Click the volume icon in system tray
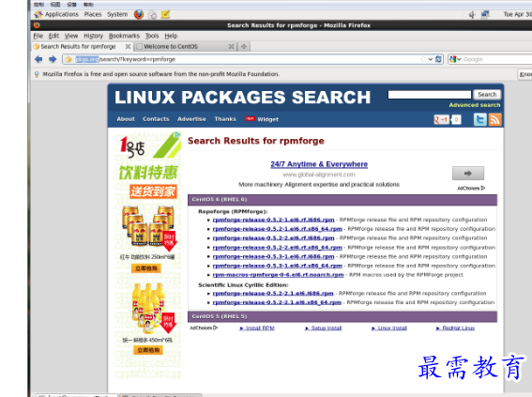The image size is (532, 397). 472,15
